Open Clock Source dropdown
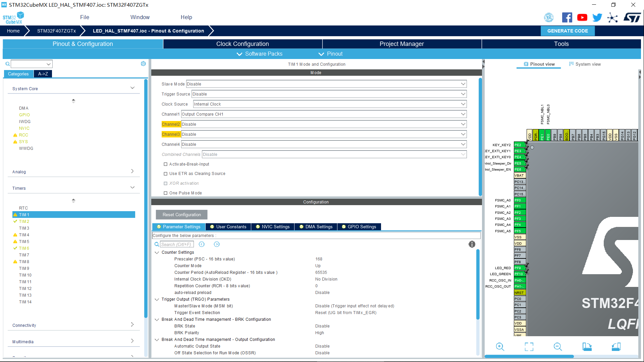The image size is (644, 362). (x=330, y=104)
